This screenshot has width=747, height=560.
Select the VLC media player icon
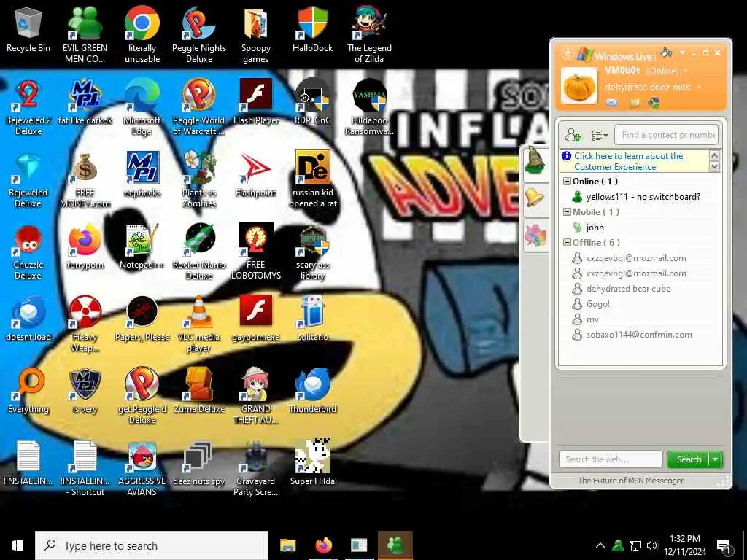click(199, 324)
